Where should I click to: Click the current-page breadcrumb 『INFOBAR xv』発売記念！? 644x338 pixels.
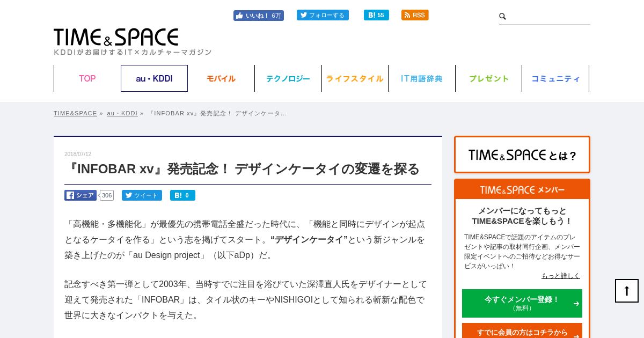pyautogui.click(x=217, y=113)
